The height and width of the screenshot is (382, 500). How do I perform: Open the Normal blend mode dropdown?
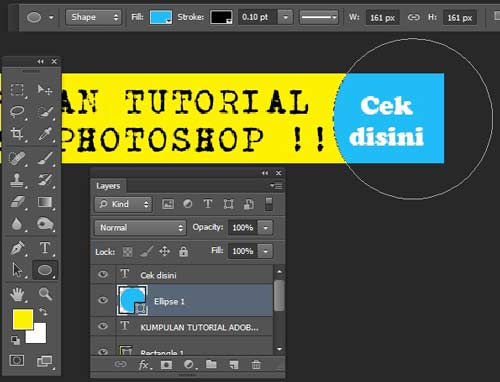pyautogui.click(x=140, y=228)
